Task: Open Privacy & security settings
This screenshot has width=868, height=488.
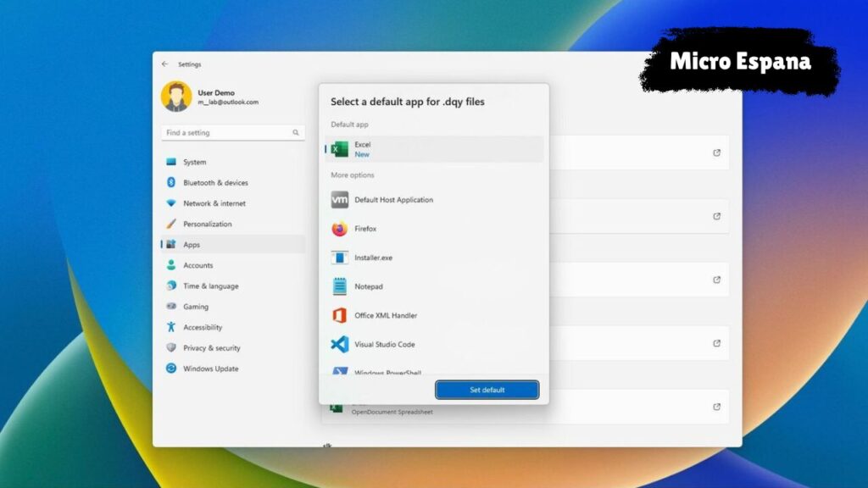Action: tap(211, 348)
